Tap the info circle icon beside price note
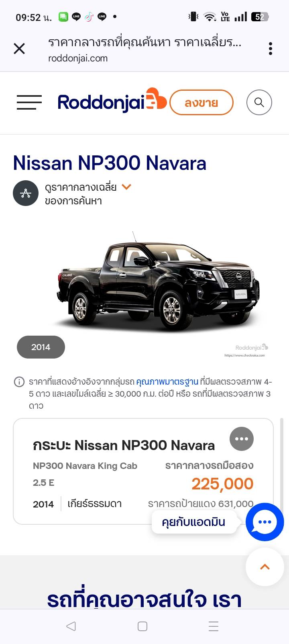Viewport: 289px width, 644px height. tap(19, 382)
